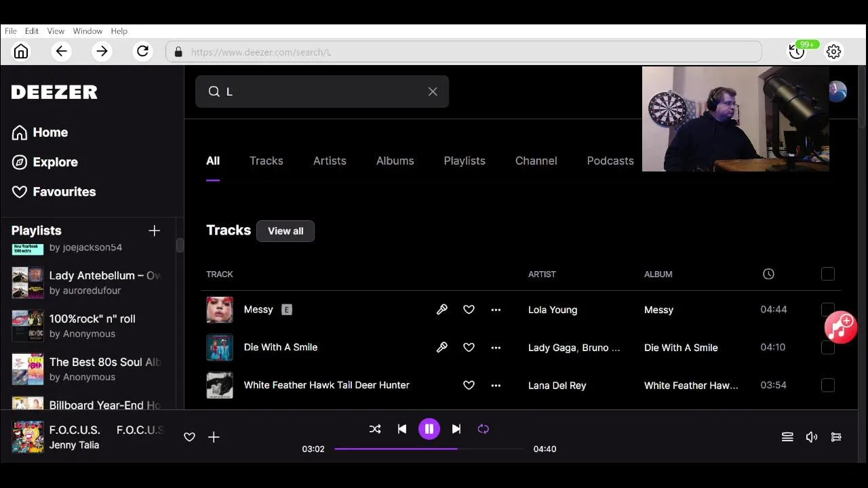Viewport: 868px width, 488px height.
Task: Open Explore in sidebar
Action: point(45,163)
